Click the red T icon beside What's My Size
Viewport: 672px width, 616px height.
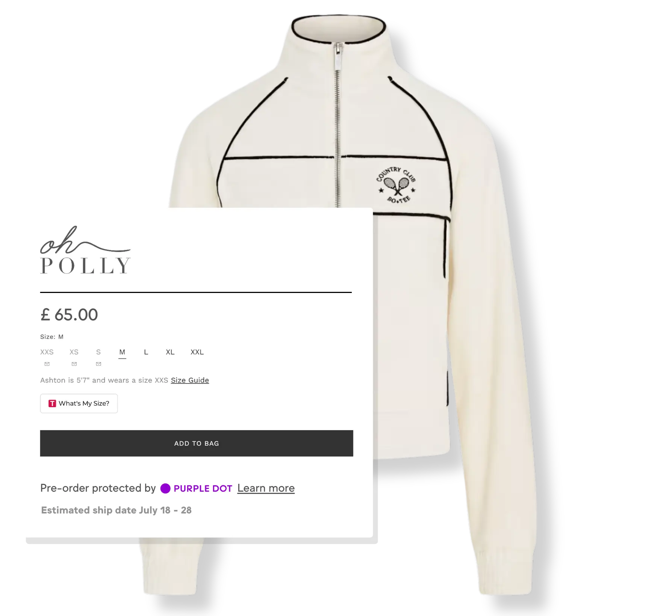(52, 403)
